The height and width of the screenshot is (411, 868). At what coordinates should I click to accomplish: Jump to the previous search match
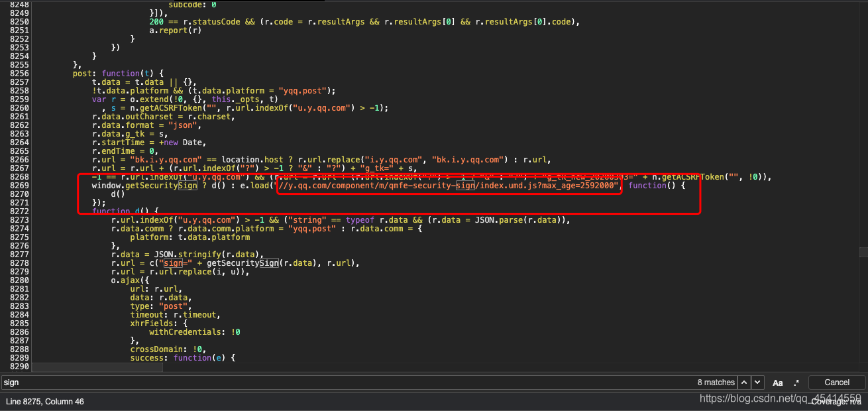point(745,382)
